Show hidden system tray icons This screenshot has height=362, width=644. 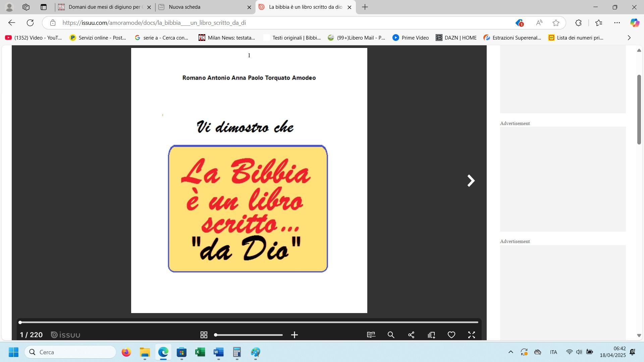(511, 352)
